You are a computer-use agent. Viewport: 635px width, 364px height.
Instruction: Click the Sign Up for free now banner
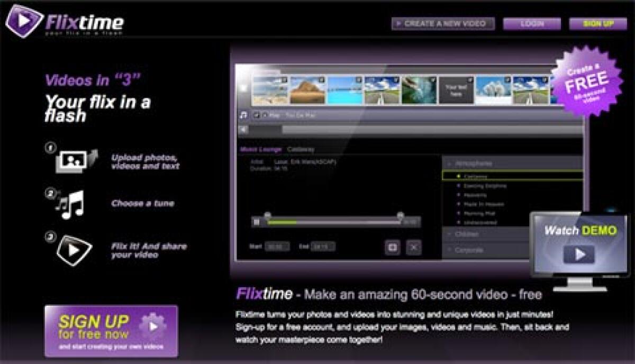(x=111, y=331)
